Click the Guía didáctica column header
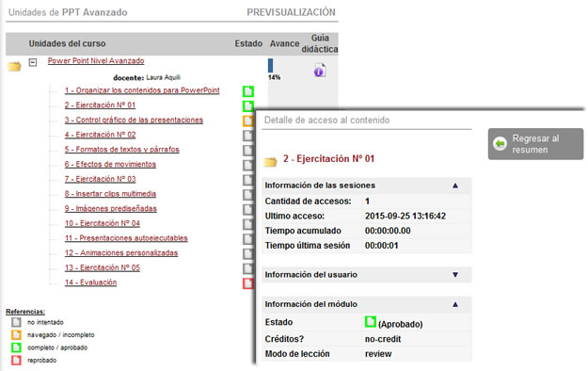 point(320,43)
